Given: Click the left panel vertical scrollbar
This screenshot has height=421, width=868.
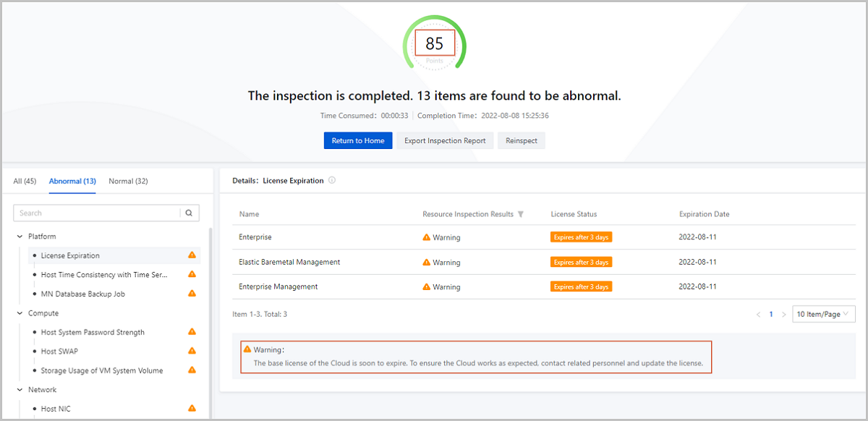Looking at the screenshot, I should tap(210, 318).
